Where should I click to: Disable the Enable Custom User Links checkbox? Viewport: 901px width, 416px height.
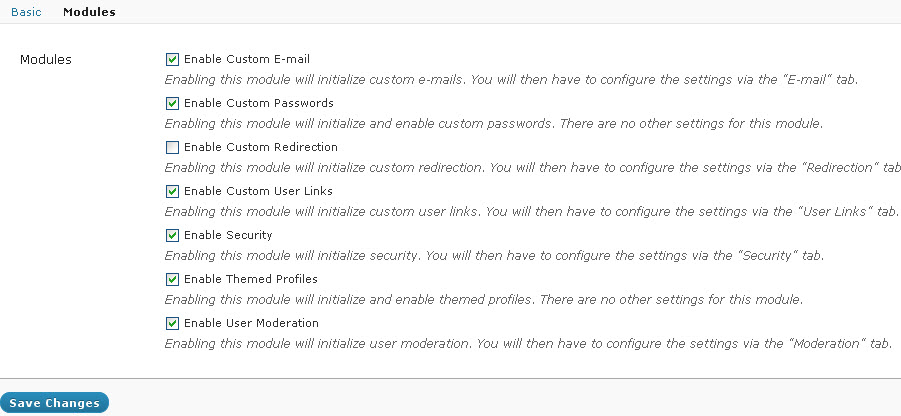pyautogui.click(x=172, y=191)
